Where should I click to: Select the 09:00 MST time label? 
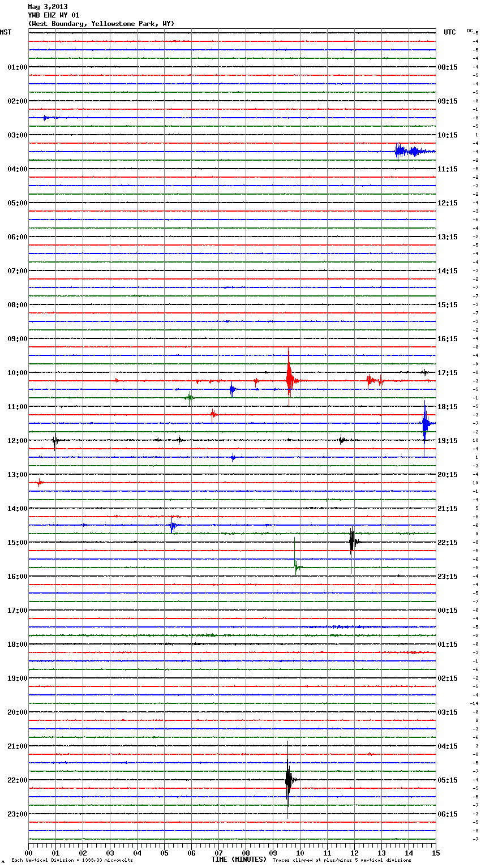[x=18, y=339]
